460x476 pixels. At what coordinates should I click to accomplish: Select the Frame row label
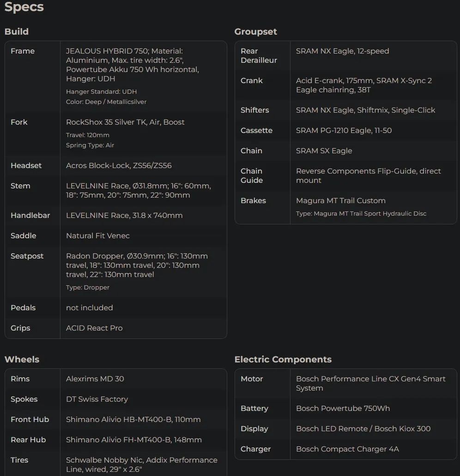tap(23, 51)
